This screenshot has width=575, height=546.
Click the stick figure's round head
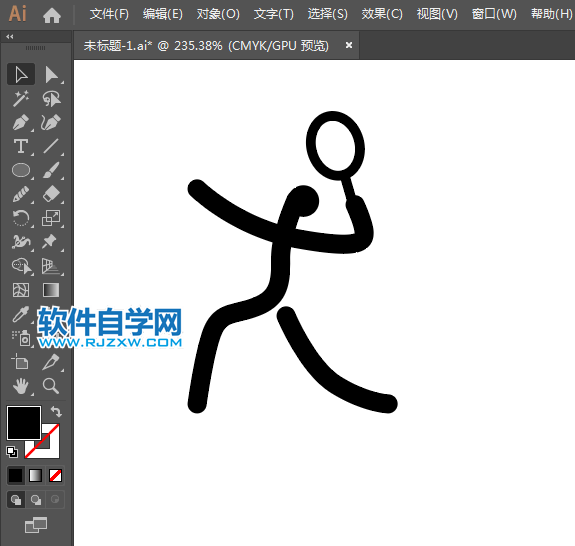(x=304, y=201)
